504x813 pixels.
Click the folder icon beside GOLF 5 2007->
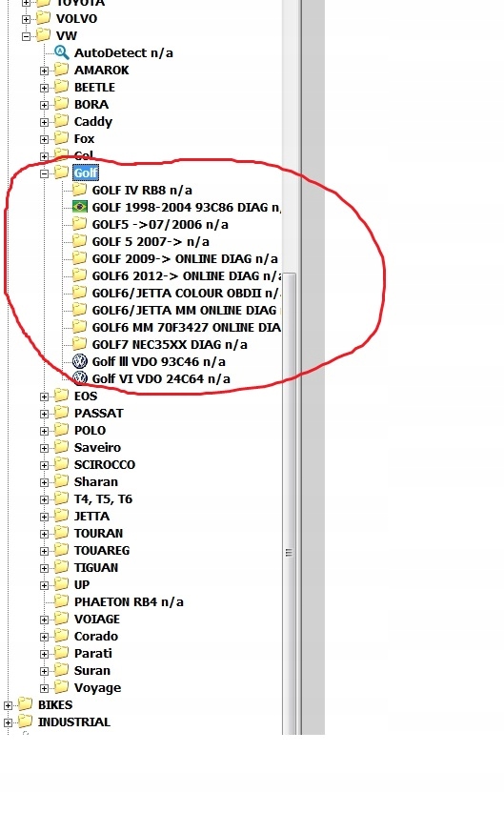tap(79, 240)
